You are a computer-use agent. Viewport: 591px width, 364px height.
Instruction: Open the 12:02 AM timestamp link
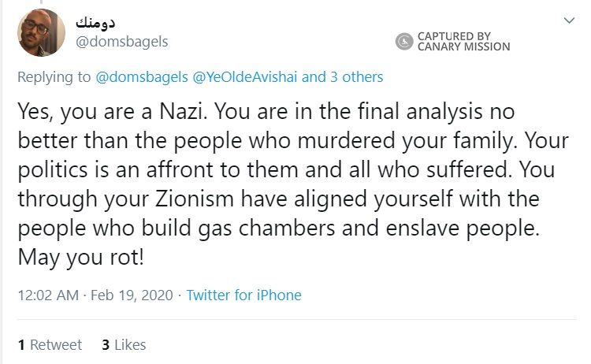point(47,295)
